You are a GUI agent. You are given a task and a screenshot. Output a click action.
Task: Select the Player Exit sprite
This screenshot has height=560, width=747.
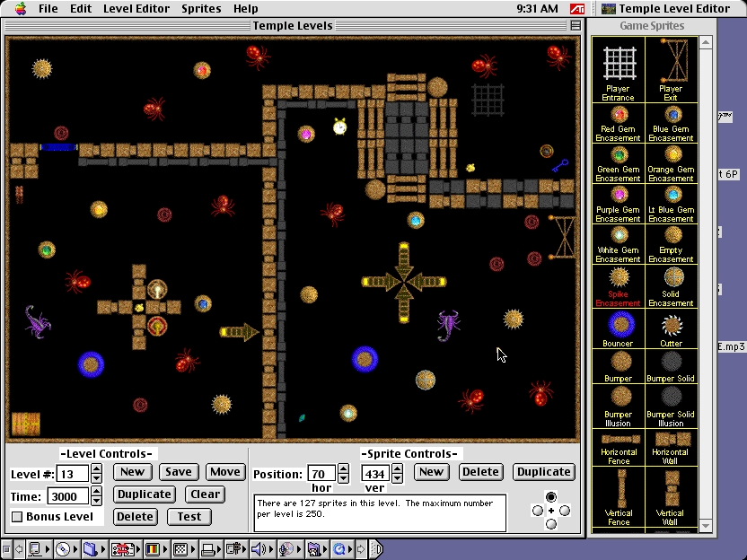pyautogui.click(x=671, y=65)
